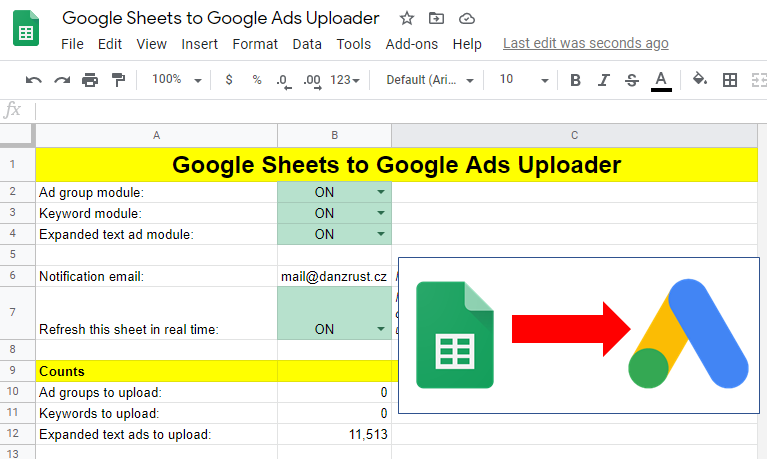Image resolution: width=767 pixels, height=459 pixels.
Task: Open the Format menu
Action: [255, 44]
